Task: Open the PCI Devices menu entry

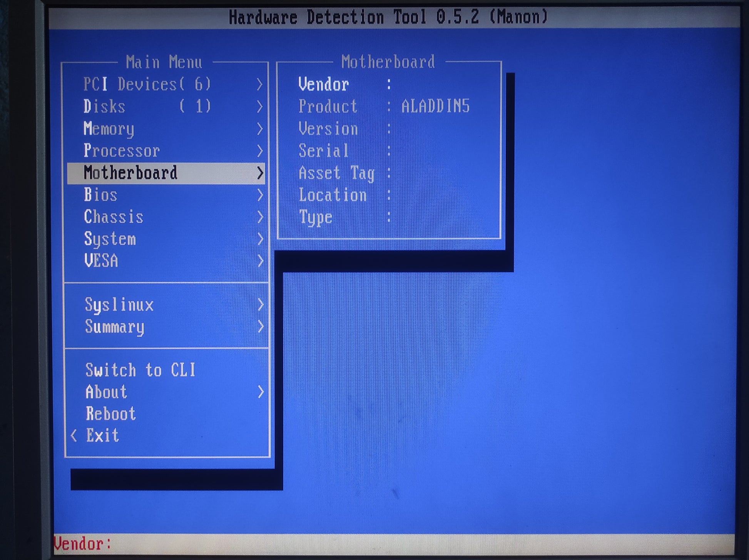Action: (147, 84)
